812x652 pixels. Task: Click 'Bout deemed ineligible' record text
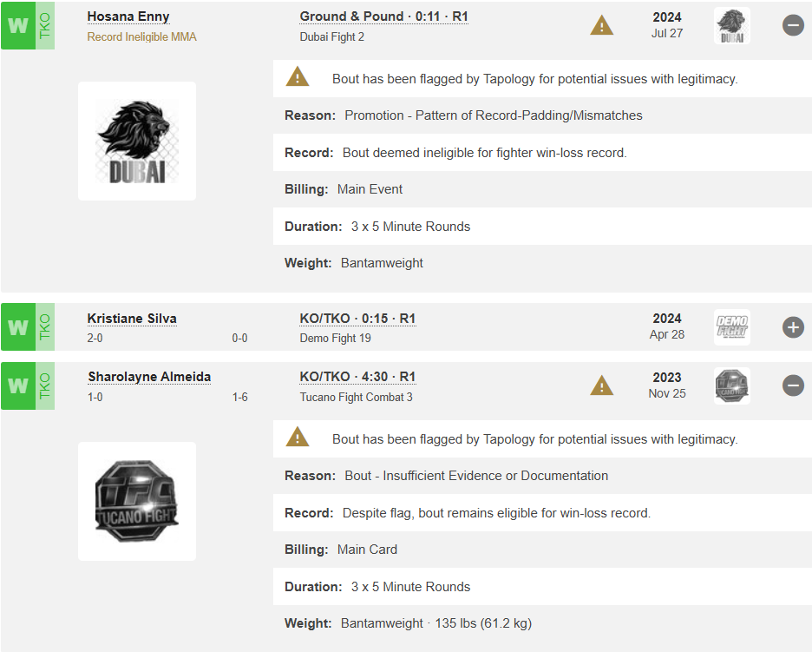[x=485, y=153]
